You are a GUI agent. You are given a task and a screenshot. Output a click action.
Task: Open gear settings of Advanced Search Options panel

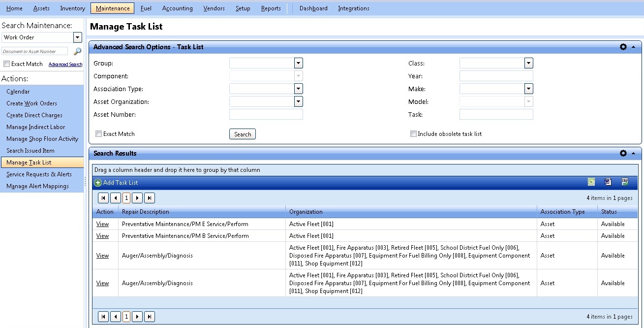pos(623,47)
